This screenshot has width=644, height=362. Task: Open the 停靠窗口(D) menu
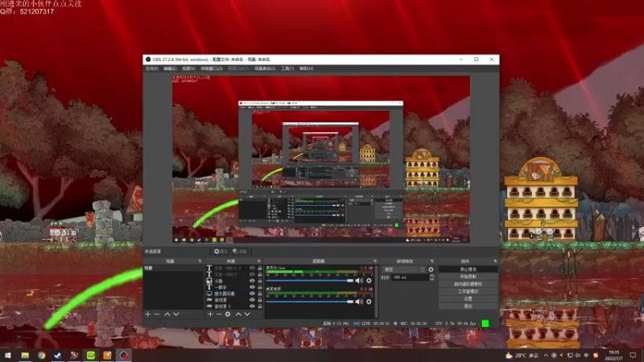click(212, 68)
